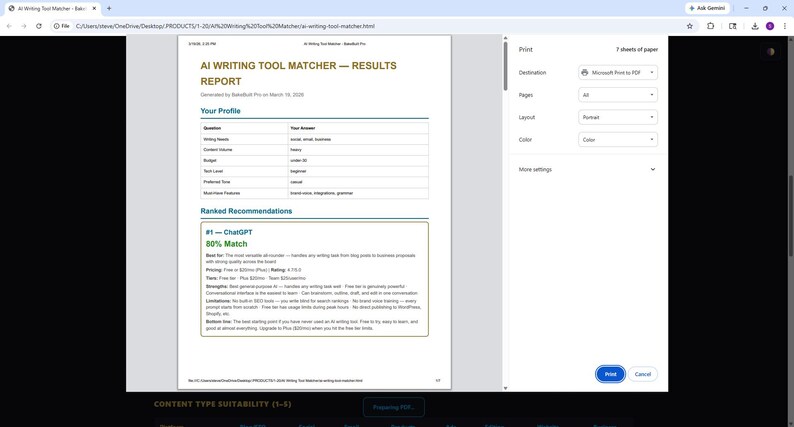Click the preview scrollbar up arrow

505,38
